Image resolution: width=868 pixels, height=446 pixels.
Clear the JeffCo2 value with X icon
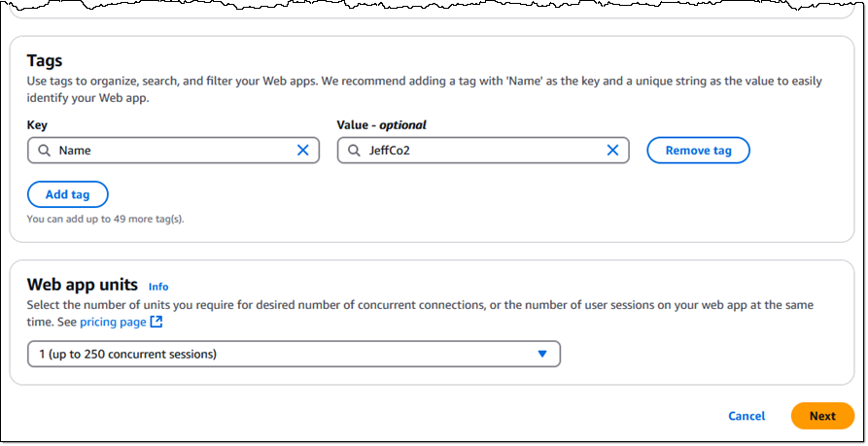tap(612, 150)
